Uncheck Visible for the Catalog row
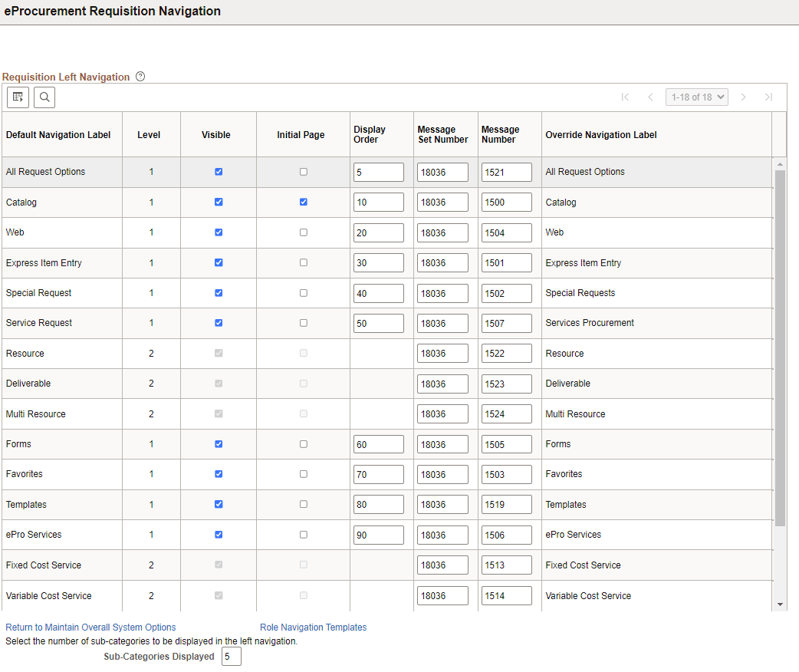The width and height of the screenshot is (799, 672). click(217, 202)
